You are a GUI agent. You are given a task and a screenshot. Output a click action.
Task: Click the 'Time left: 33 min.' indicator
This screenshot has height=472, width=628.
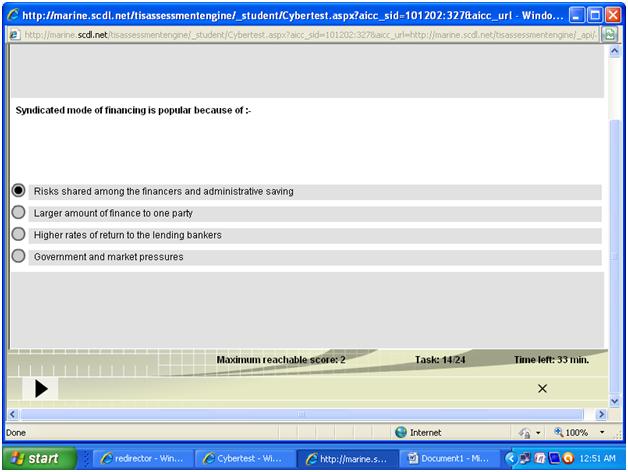(552, 360)
